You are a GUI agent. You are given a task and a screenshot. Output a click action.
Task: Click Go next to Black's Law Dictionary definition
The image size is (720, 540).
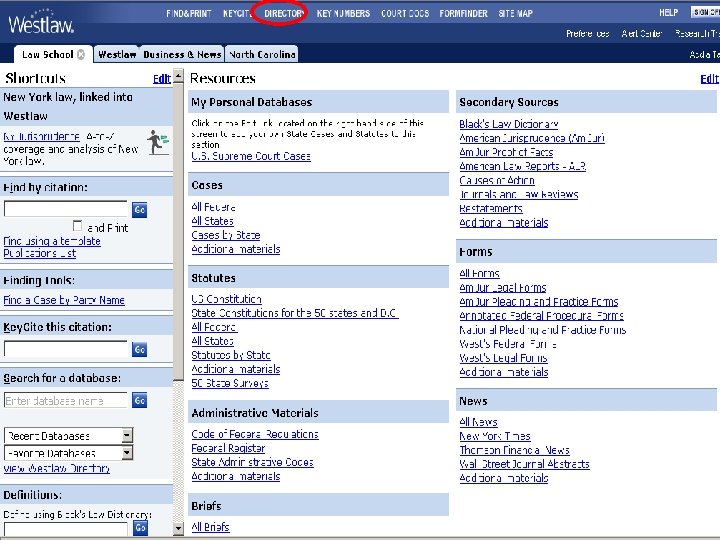click(140, 528)
